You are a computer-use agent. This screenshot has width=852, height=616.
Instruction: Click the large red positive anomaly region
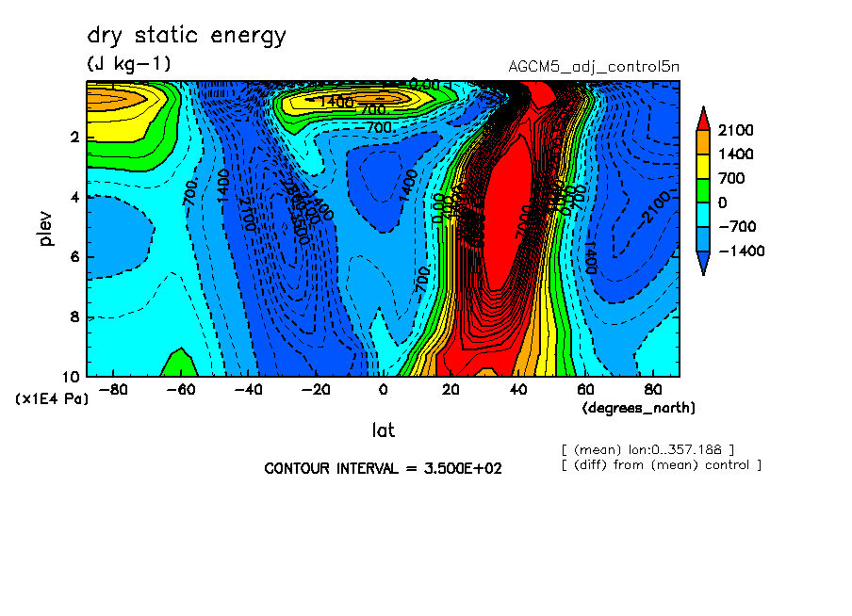coord(505,218)
